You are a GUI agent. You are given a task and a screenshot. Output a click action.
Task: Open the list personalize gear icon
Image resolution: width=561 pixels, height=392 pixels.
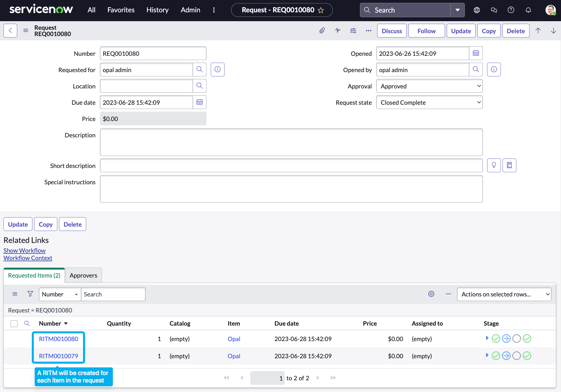click(431, 294)
